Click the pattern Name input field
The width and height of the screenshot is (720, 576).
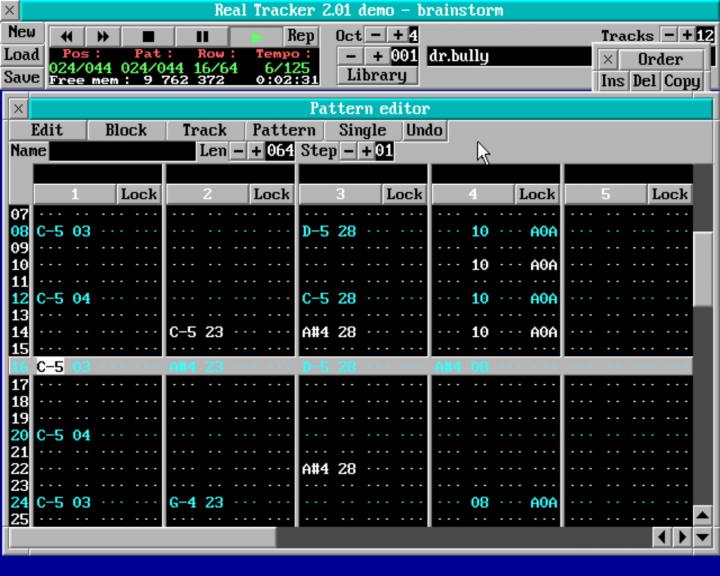pyautogui.click(x=122, y=151)
